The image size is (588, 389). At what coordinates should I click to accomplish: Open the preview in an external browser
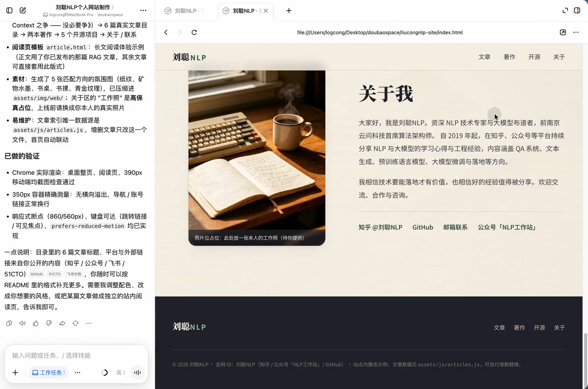coord(563,32)
